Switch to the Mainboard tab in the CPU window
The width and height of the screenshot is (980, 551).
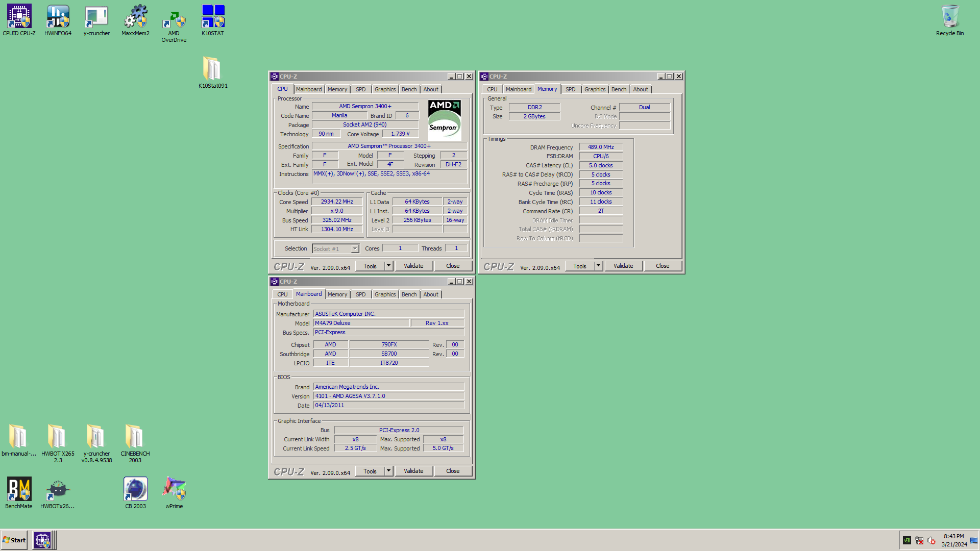309,89
